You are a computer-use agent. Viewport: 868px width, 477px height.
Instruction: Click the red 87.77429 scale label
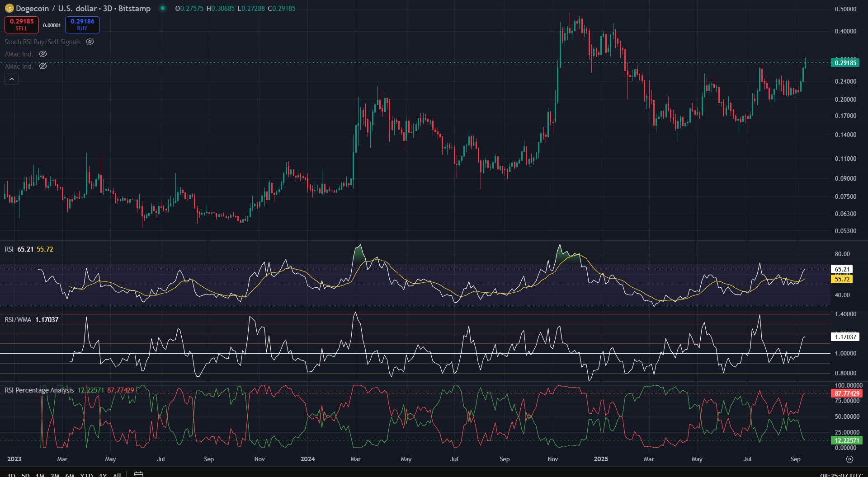point(846,393)
